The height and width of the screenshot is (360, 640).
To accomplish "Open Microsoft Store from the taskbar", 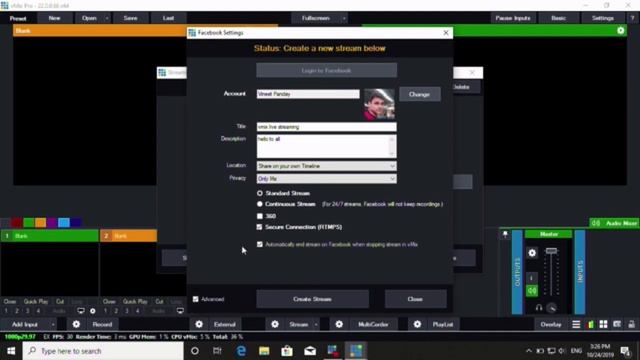I will click(x=287, y=351).
